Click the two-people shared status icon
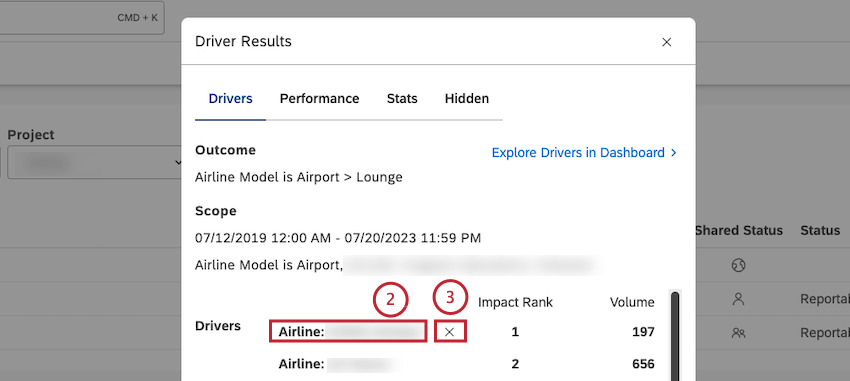 tap(738, 333)
